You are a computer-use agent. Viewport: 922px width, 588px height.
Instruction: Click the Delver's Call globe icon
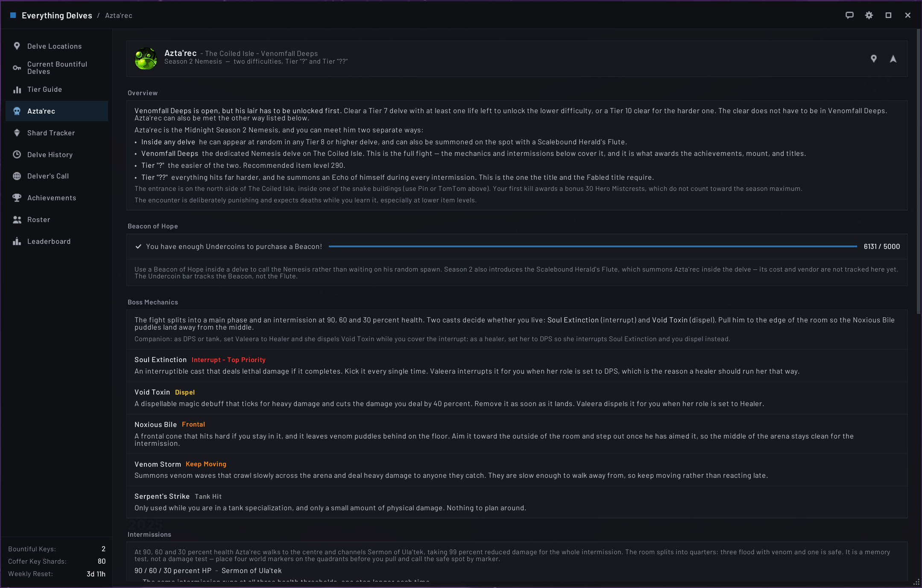17,176
